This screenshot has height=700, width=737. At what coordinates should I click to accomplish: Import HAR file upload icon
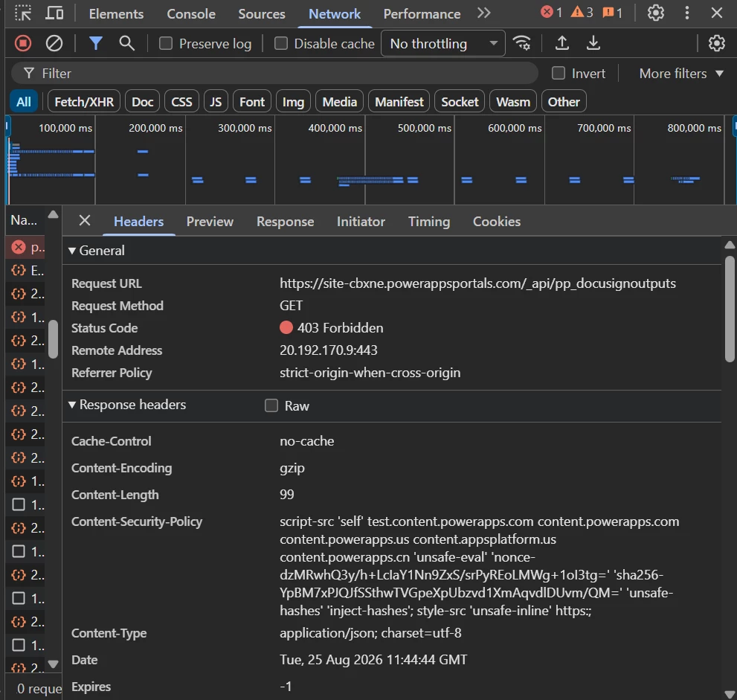click(561, 43)
